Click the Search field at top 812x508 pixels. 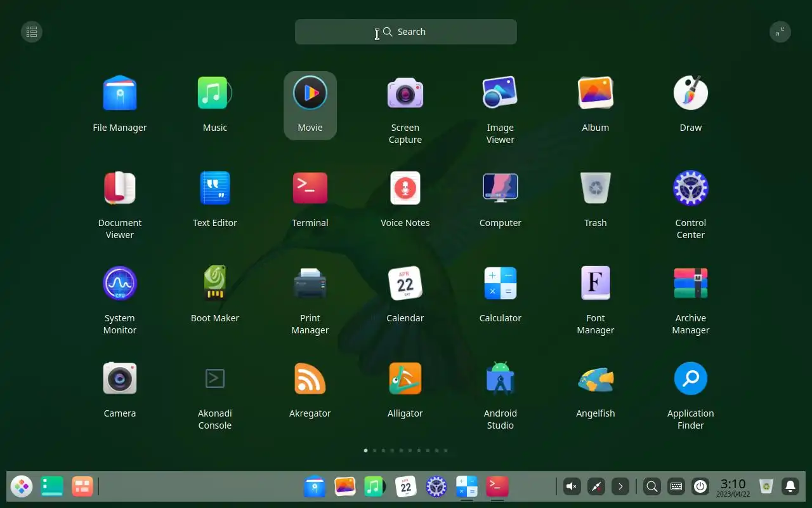click(x=406, y=32)
